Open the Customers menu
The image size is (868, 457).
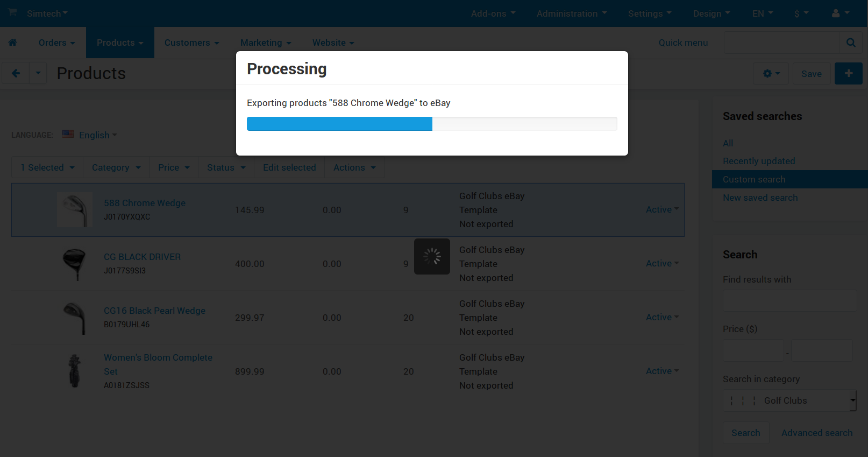[x=191, y=43]
